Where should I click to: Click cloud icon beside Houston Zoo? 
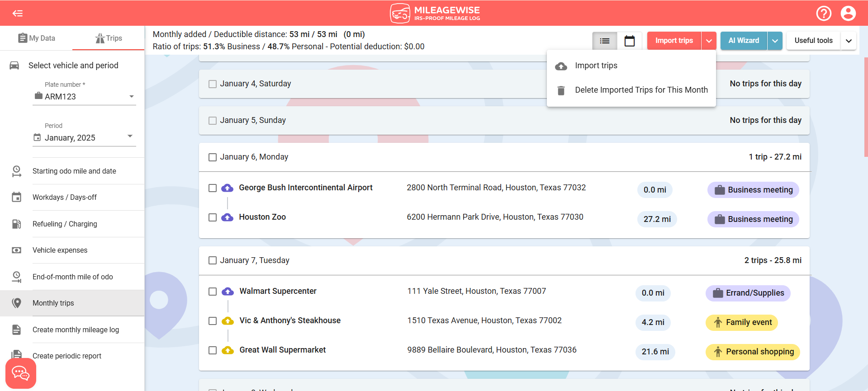pos(227,217)
